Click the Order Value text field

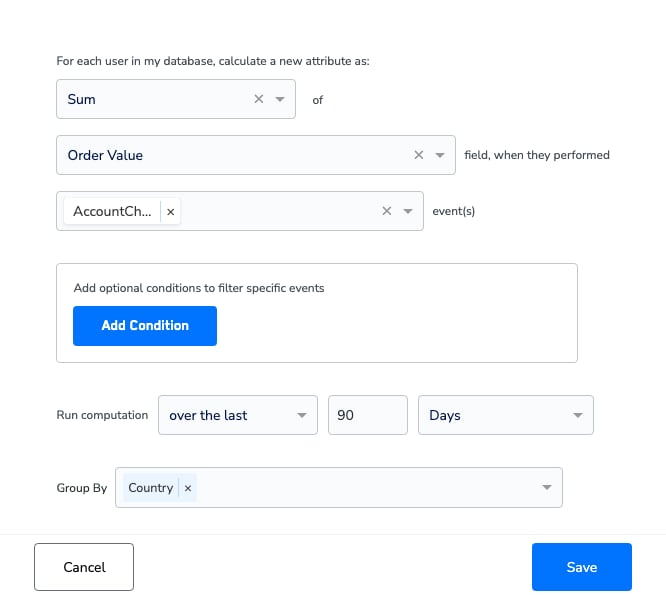(105, 155)
